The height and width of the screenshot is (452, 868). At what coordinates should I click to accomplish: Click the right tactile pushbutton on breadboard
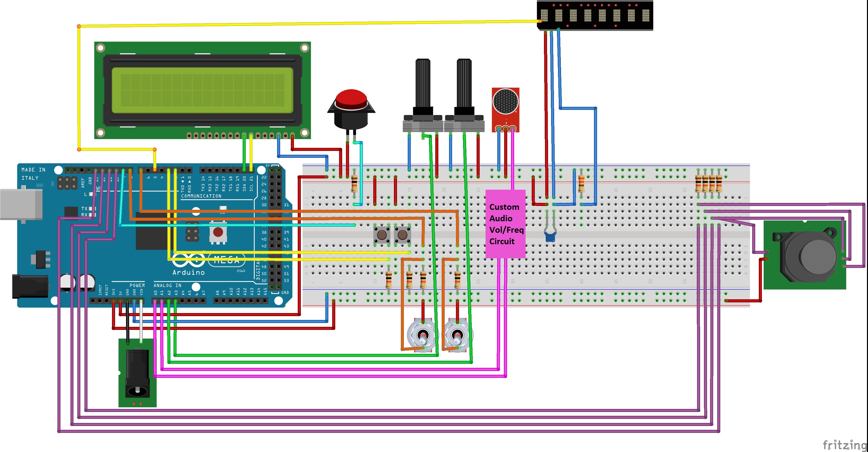click(x=402, y=235)
